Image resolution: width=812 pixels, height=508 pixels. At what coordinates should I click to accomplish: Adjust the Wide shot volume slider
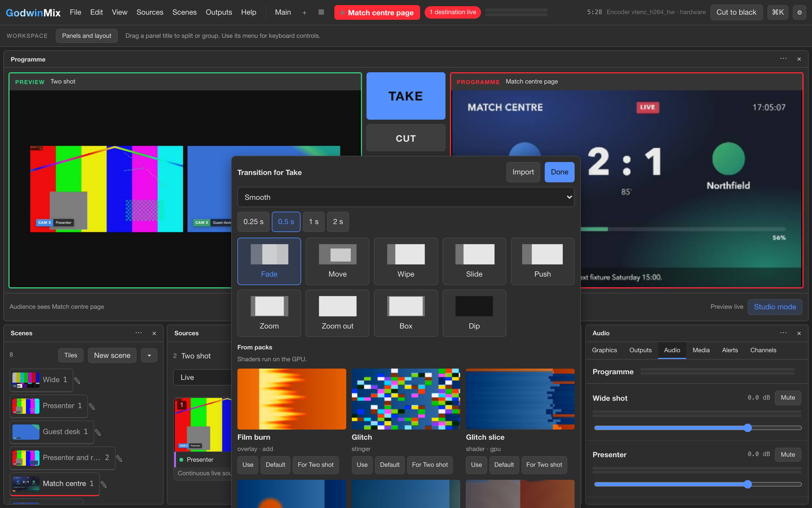click(x=698, y=428)
